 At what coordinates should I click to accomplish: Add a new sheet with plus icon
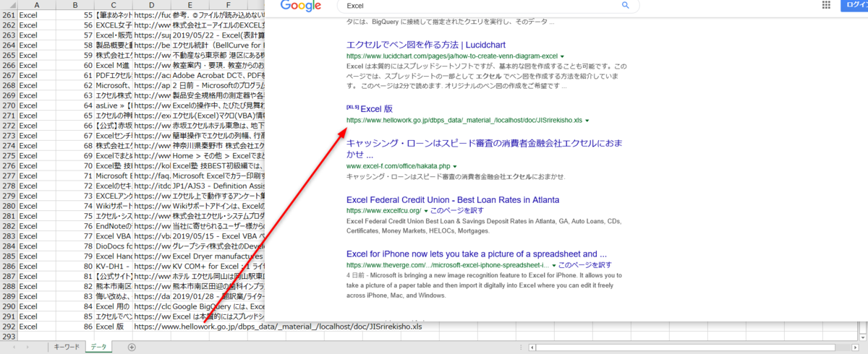pos(132,347)
